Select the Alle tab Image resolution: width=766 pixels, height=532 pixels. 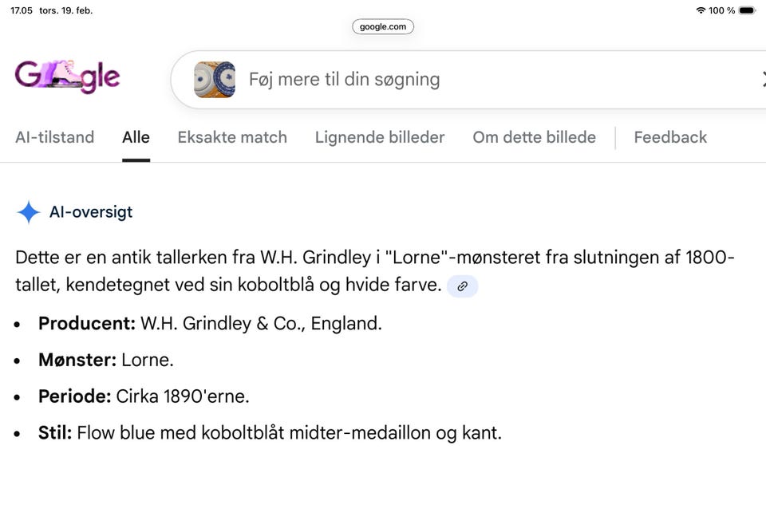click(136, 137)
